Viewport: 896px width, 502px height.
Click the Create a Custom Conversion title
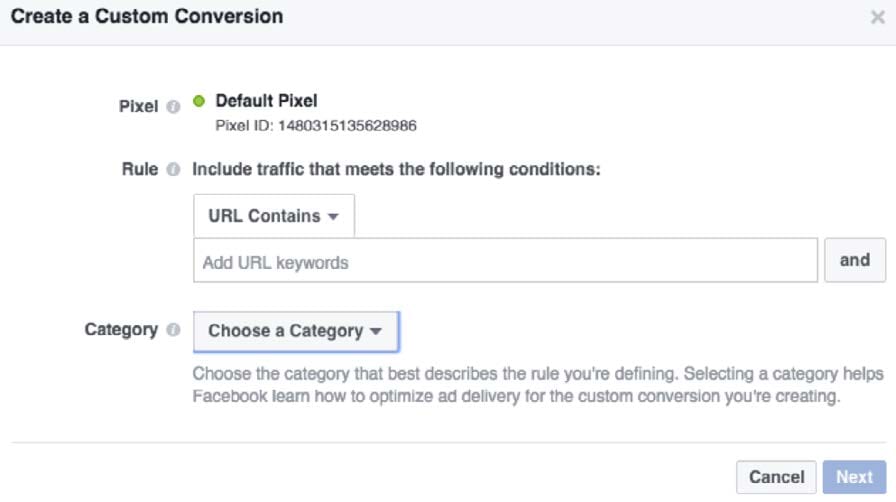(x=147, y=17)
